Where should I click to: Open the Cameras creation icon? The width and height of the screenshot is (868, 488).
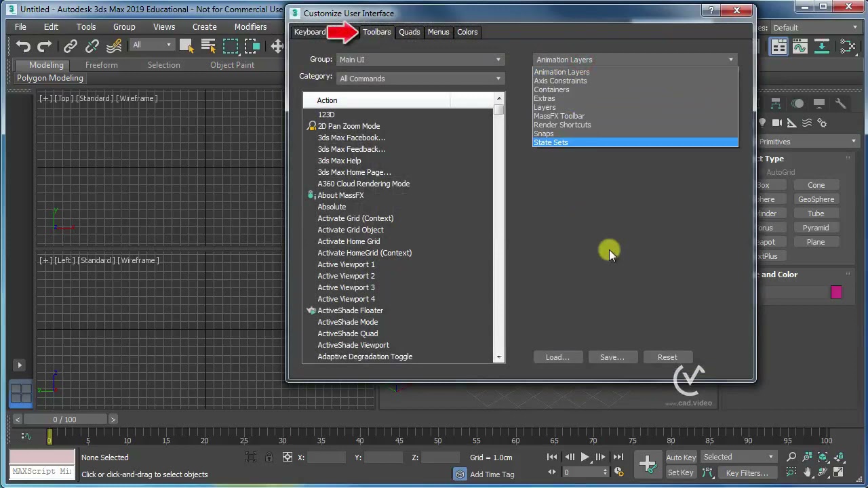click(777, 123)
